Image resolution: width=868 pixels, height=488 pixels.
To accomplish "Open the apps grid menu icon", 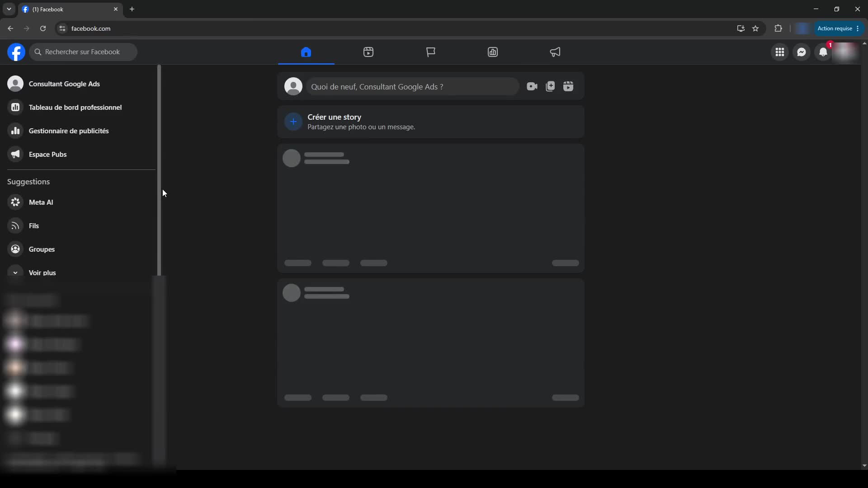I will pos(780,52).
